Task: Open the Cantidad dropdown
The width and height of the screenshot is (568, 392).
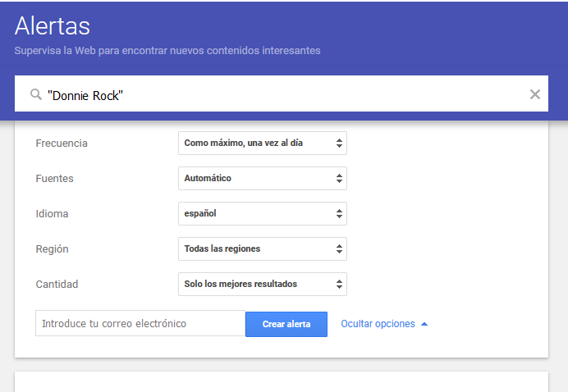Action: point(262,284)
